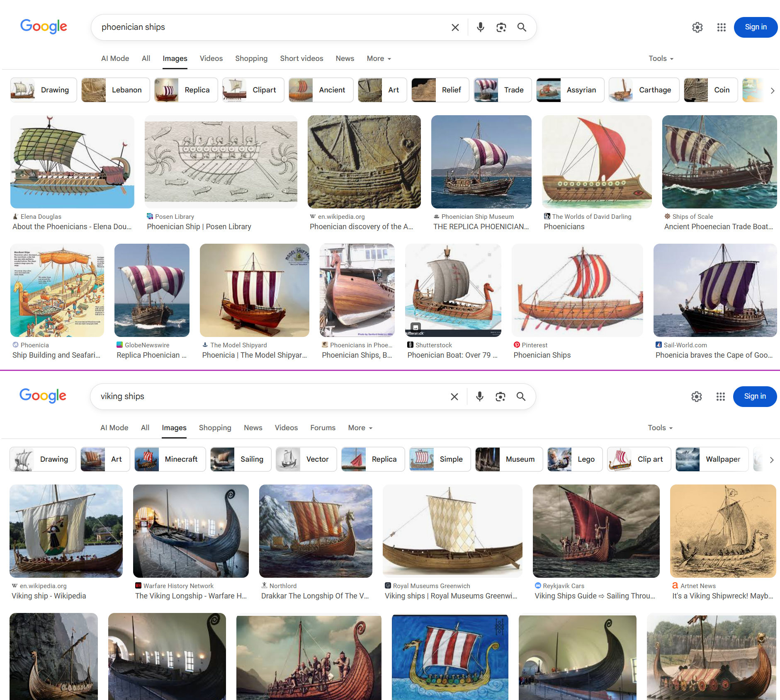780x700 pixels.
Task: Open 'Viking ship - Wikipedia' result link
Action: 49,596
